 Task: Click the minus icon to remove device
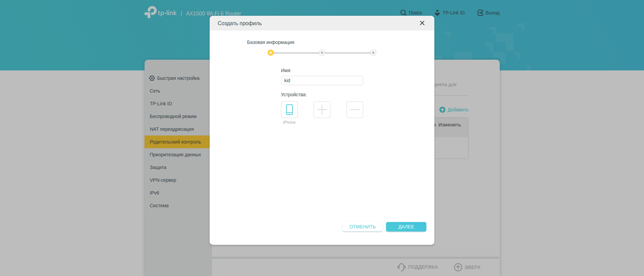pos(355,110)
